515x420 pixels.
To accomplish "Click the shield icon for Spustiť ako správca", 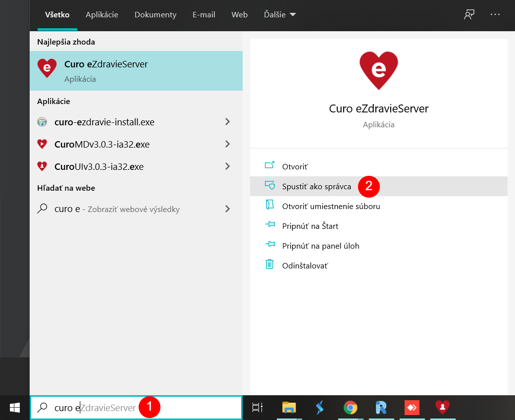I will coord(270,185).
